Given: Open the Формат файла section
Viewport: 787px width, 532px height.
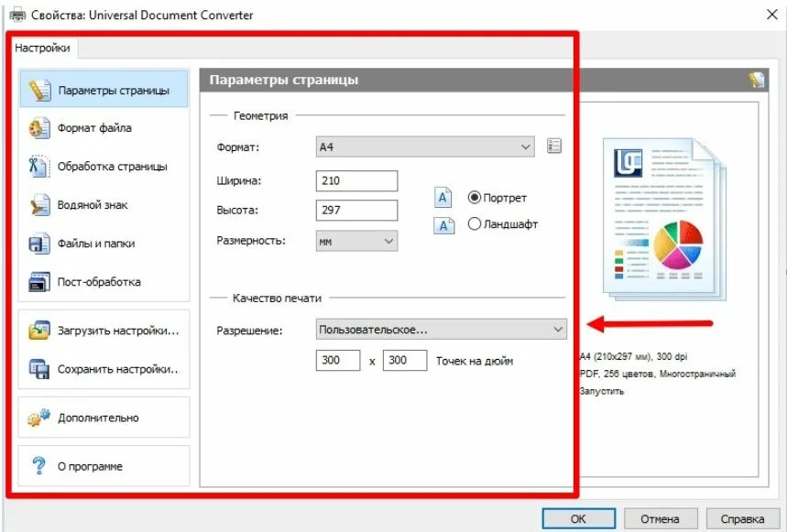Looking at the screenshot, I should (104, 128).
